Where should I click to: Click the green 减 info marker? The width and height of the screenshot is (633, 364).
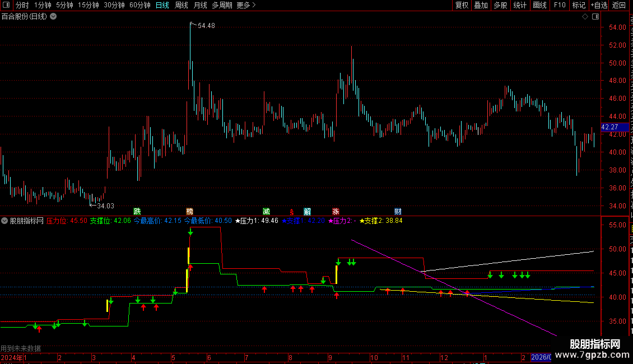pyautogui.click(x=267, y=212)
